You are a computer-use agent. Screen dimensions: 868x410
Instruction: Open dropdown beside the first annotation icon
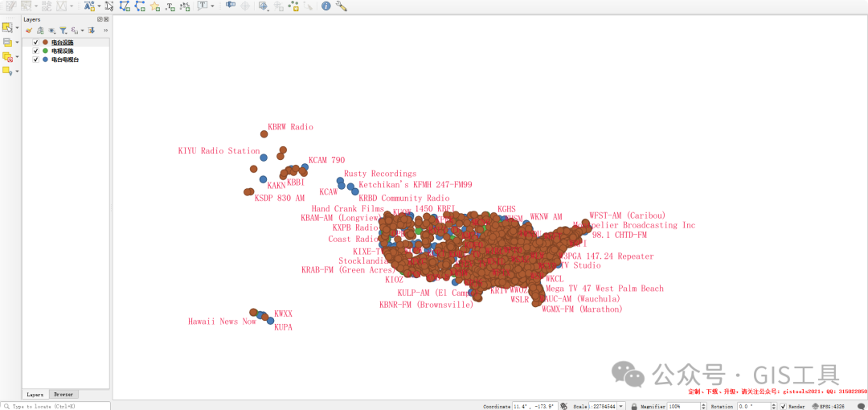[99, 6]
